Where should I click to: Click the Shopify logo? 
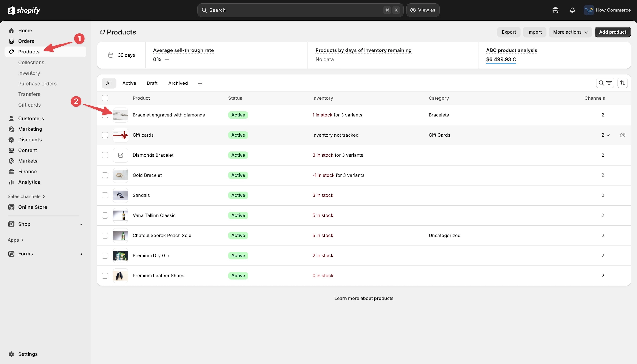(24, 10)
